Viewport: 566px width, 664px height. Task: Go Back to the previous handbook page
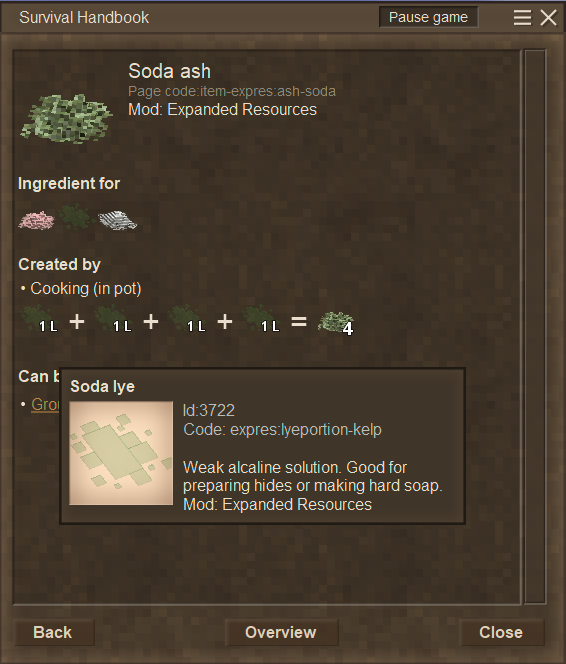(53, 632)
